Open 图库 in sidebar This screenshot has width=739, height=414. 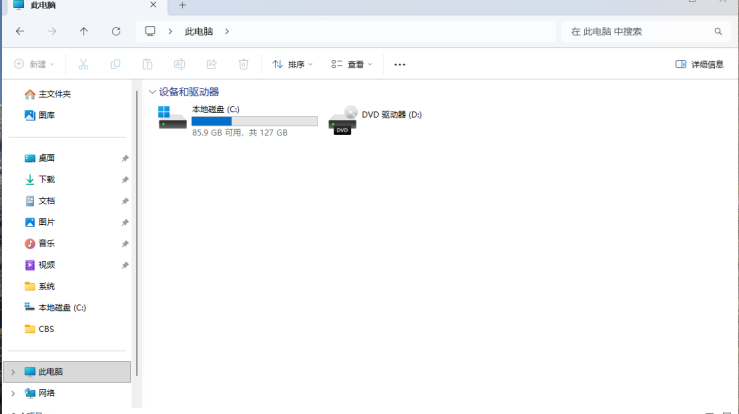point(40,115)
